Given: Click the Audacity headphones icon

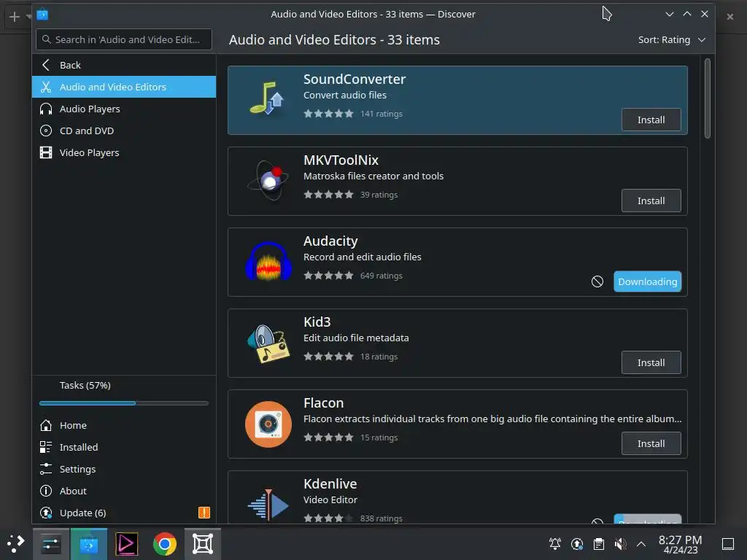Looking at the screenshot, I should pyautogui.click(x=268, y=262).
